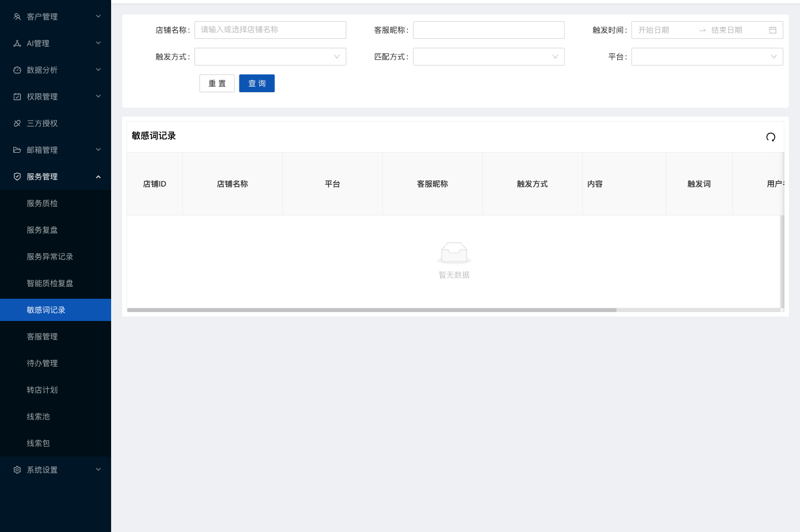Click the 店铺名称 column header
Image resolution: width=800 pixels, height=532 pixels.
point(232,184)
